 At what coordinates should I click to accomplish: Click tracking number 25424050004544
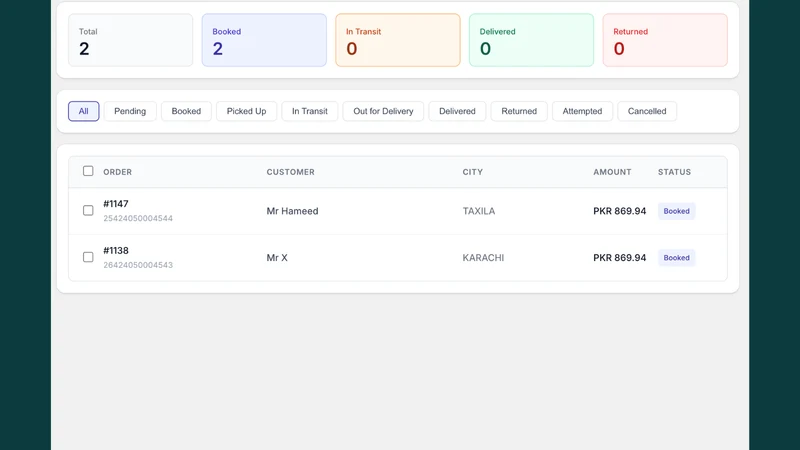[138, 218]
